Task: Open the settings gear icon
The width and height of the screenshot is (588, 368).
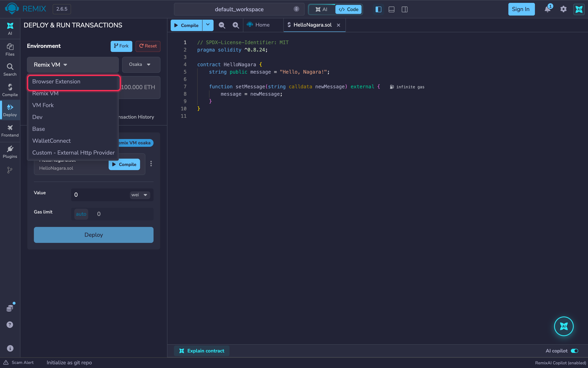Action: click(563, 9)
